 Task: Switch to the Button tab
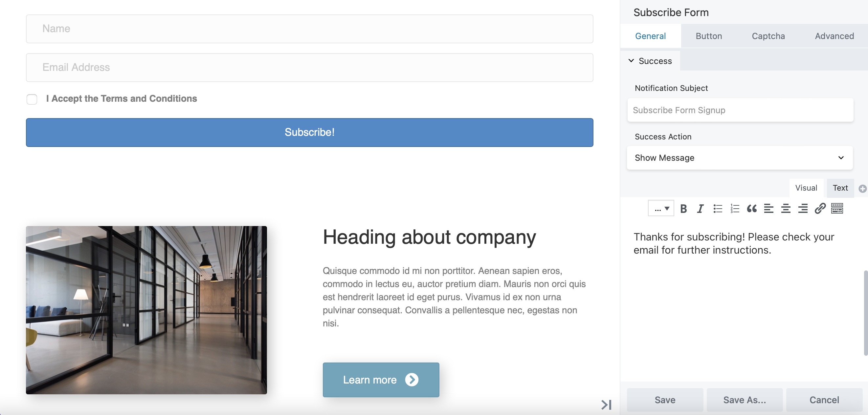709,36
